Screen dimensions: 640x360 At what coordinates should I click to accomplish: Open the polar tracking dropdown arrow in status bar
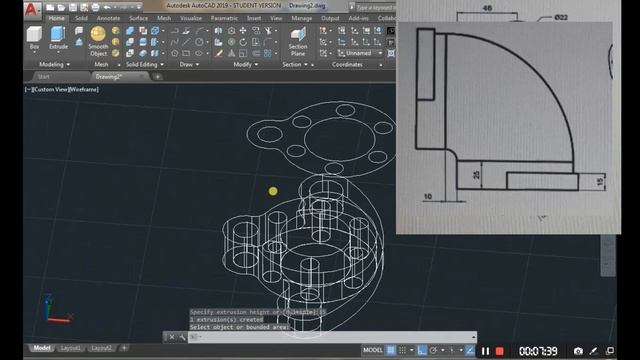[x=443, y=350]
